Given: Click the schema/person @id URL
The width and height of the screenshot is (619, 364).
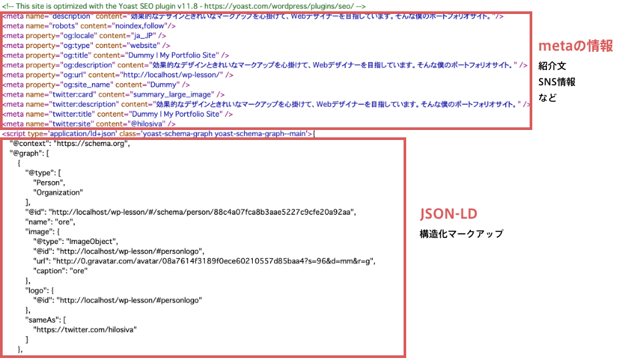Looking at the screenshot, I should 205,212.
